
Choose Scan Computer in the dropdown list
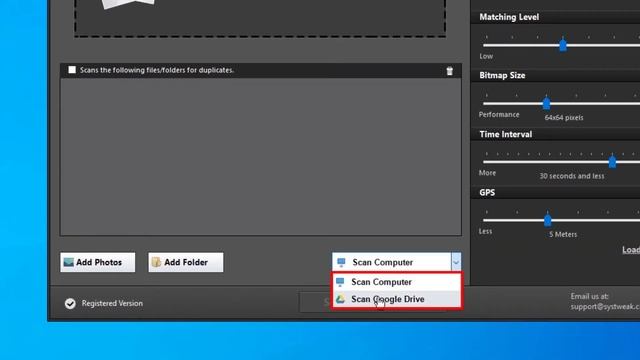(397, 282)
